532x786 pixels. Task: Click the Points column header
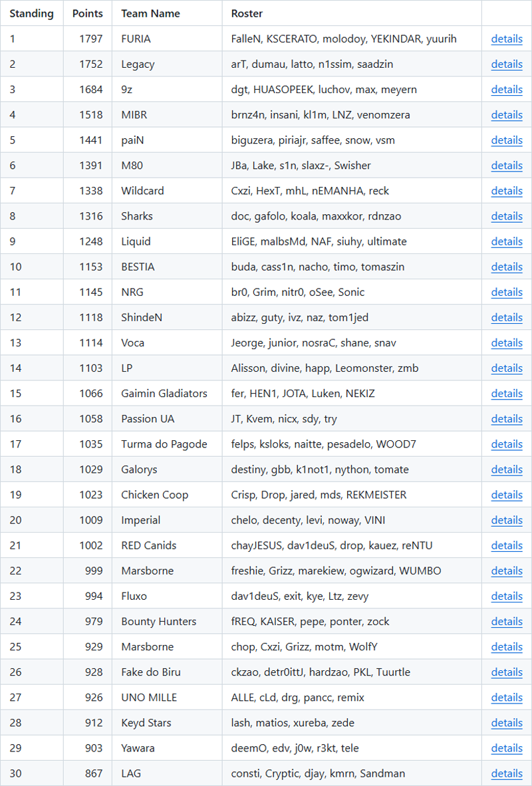coord(87,13)
